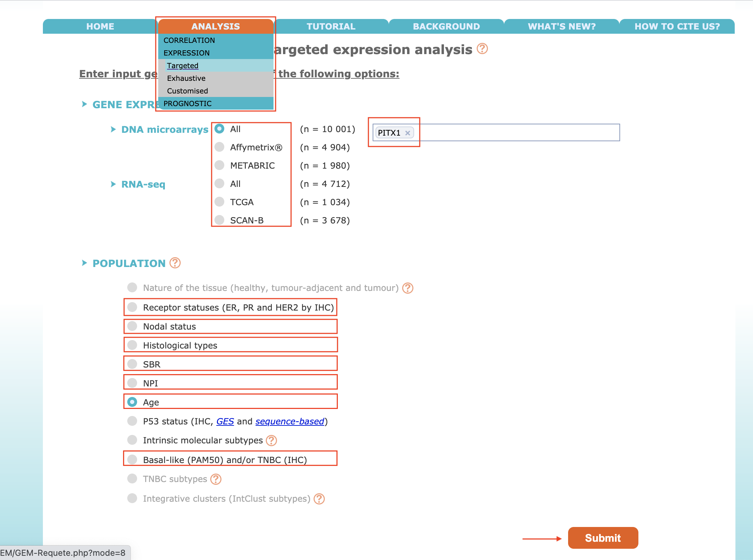The width and height of the screenshot is (753, 560).
Task: Open help icon for TNBC subtypes
Action: 216,479
